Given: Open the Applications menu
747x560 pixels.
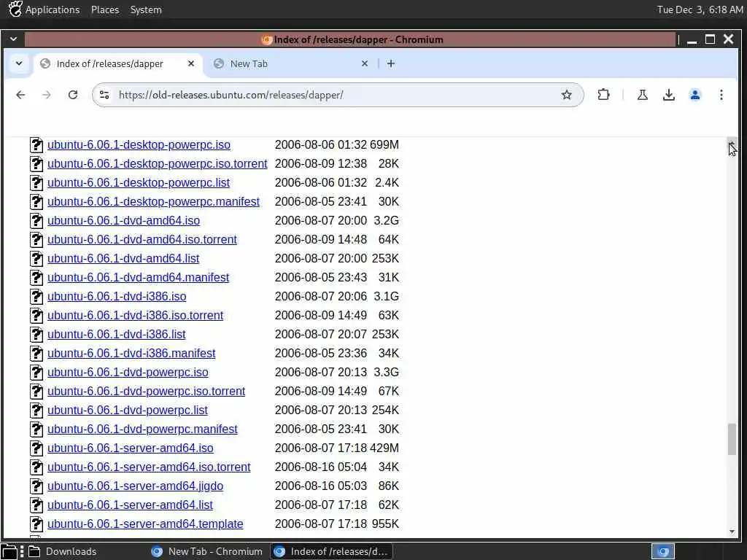Looking at the screenshot, I should click(x=44, y=9).
